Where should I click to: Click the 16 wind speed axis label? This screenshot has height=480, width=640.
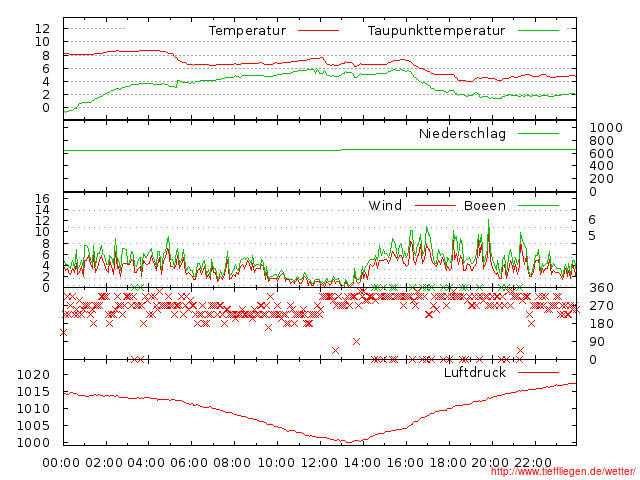pyautogui.click(x=42, y=199)
